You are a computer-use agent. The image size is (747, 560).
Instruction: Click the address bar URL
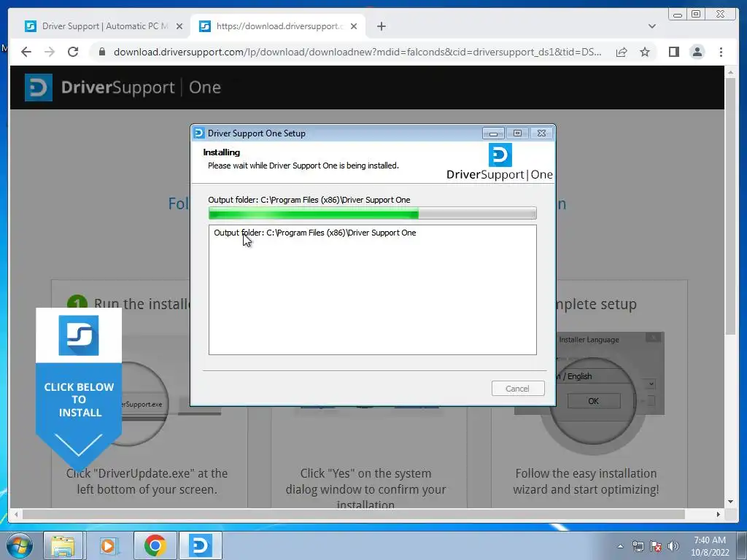point(357,52)
